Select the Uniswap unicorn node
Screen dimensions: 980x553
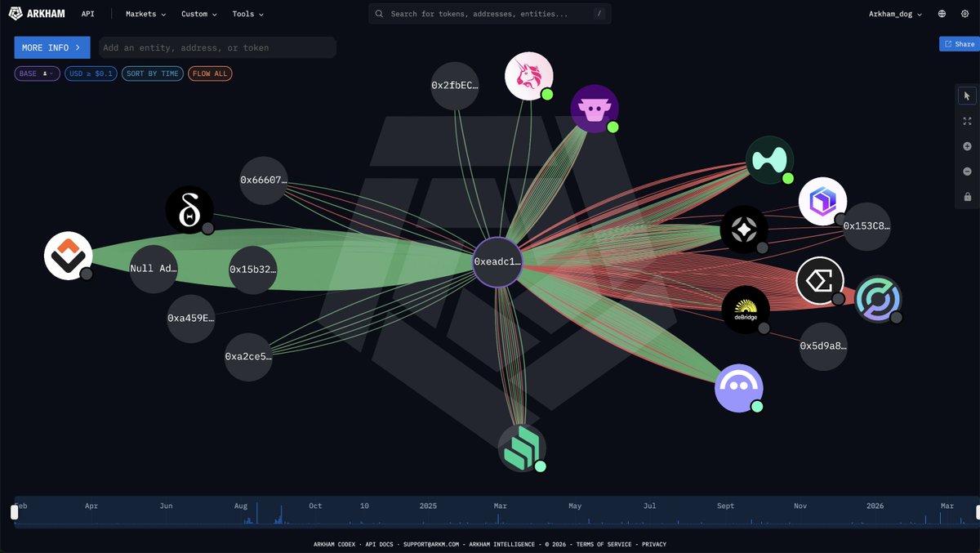(529, 77)
